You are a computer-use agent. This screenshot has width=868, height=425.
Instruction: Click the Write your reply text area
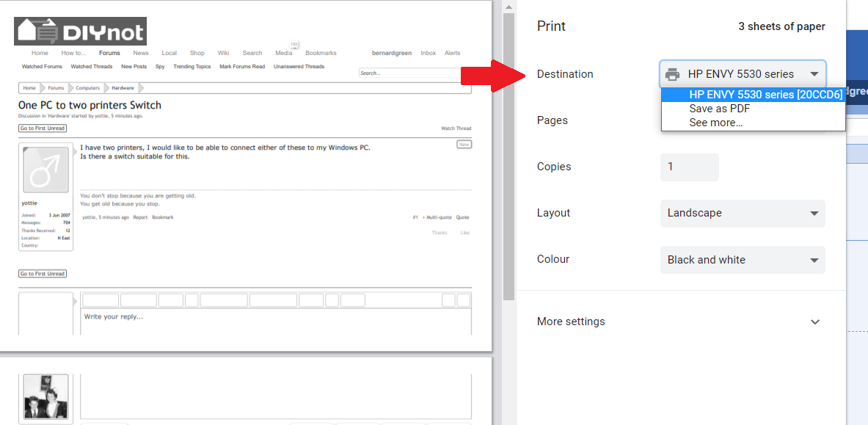point(275,321)
